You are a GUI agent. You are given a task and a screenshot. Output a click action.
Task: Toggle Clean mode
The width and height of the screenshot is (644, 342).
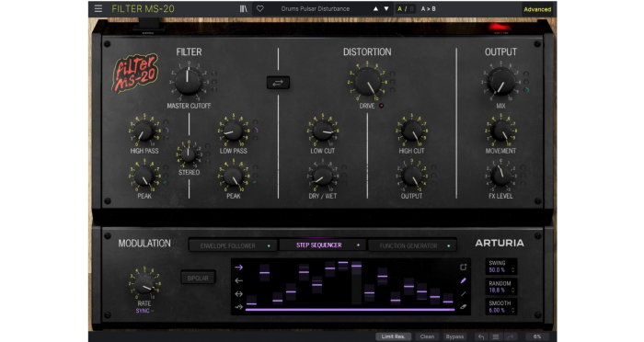coord(427,336)
